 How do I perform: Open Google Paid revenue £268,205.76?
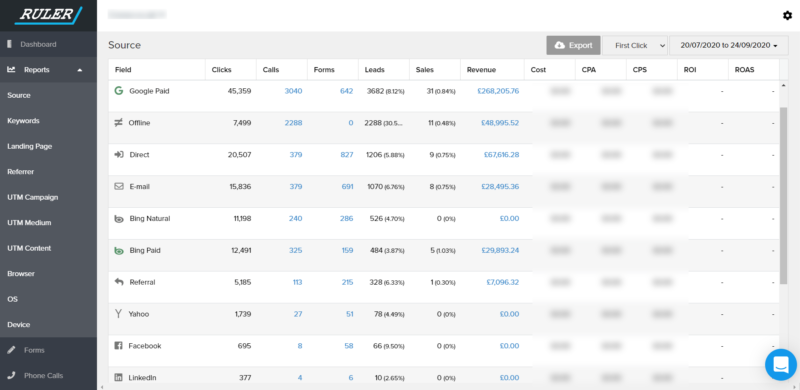click(x=498, y=91)
